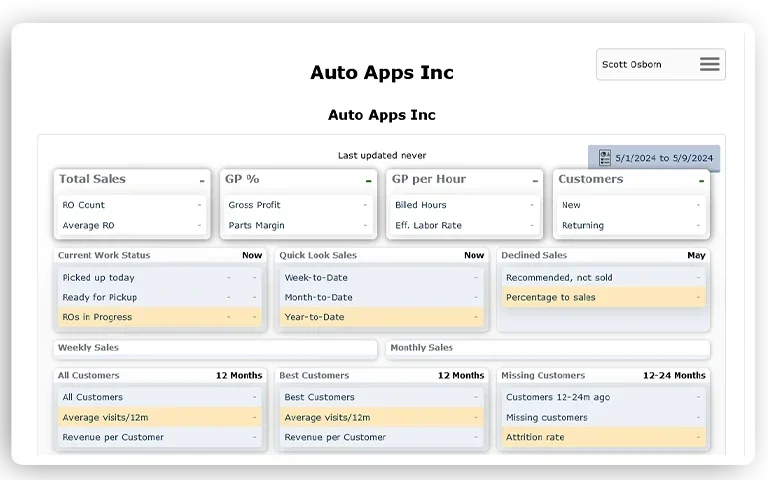Click Customers 12-24m ago row

(x=603, y=397)
